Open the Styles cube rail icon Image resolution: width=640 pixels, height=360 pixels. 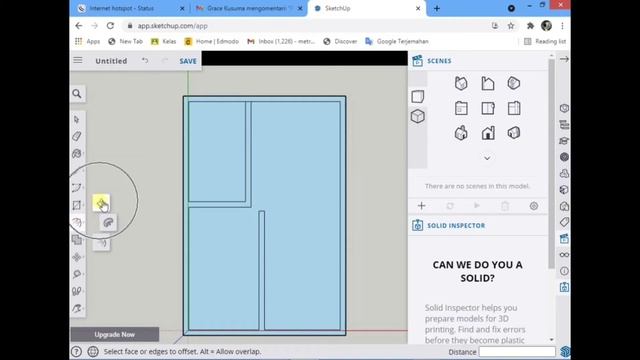(x=564, y=190)
